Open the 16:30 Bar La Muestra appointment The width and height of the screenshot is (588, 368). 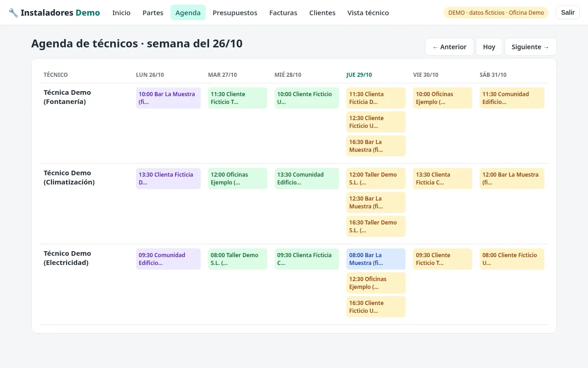coord(376,146)
